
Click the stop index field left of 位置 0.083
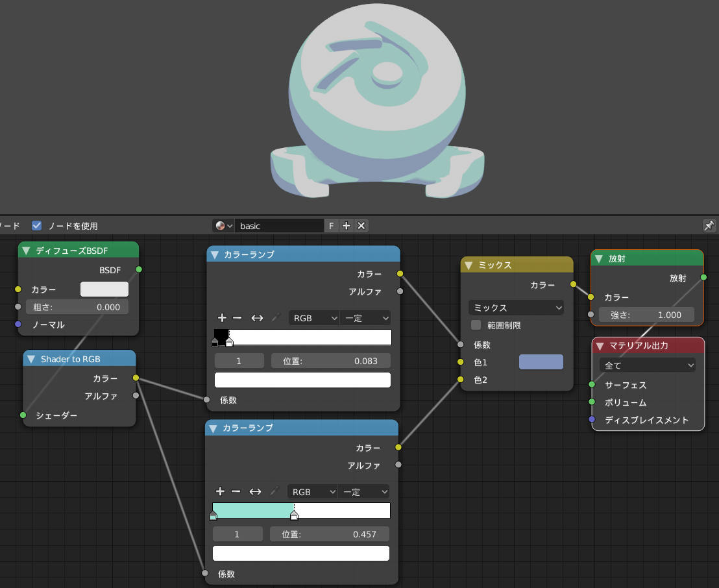(x=239, y=361)
